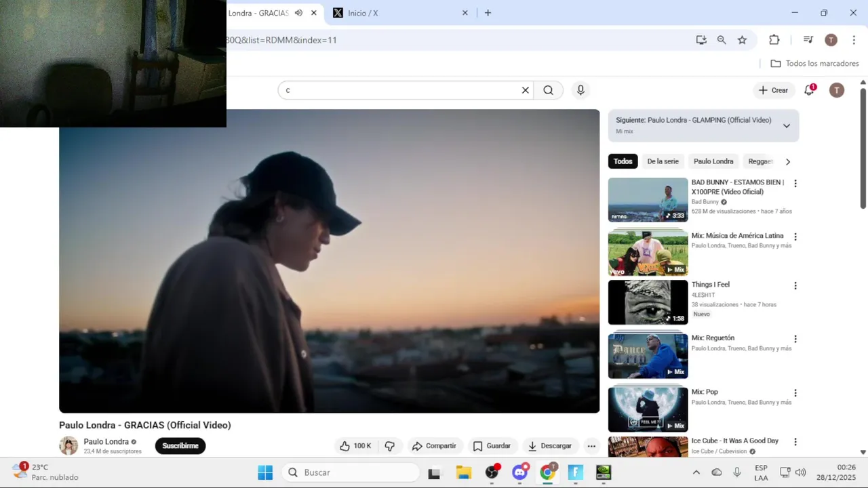Open Task View on taskbar

(434, 472)
